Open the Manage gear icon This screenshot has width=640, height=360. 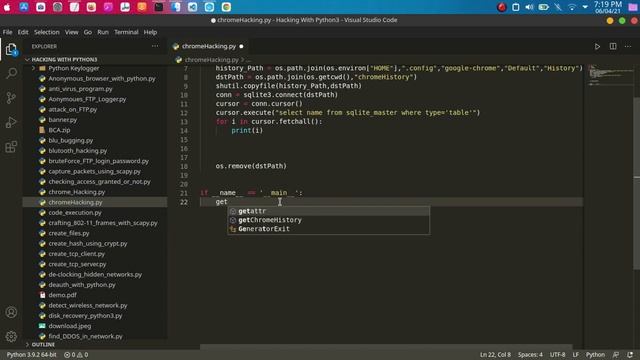click(x=11, y=336)
